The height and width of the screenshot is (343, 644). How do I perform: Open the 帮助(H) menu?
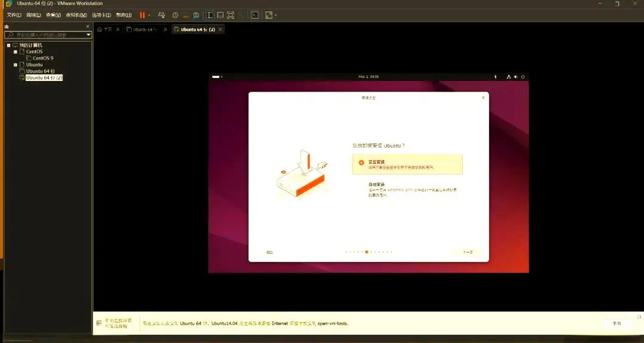click(x=123, y=15)
